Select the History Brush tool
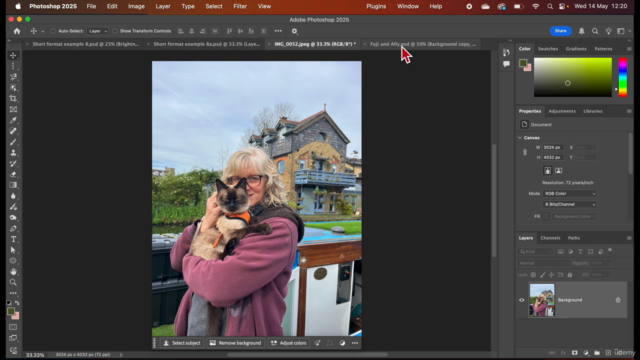The width and height of the screenshot is (640, 360). click(13, 163)
